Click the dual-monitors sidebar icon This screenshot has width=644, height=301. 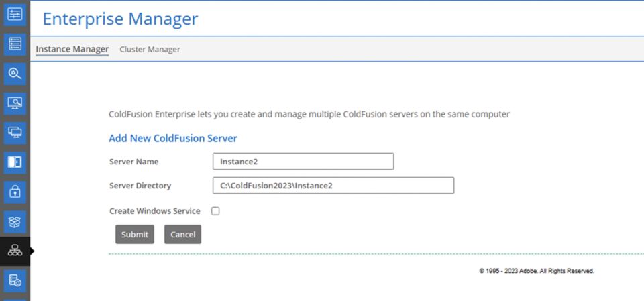click(15, 132)
